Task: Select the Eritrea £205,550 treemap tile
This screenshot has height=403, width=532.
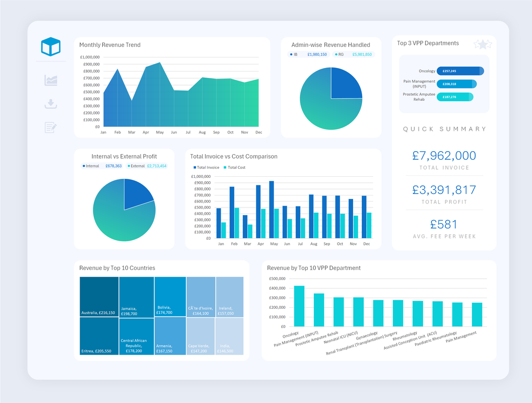Action: tap(99, 336)
